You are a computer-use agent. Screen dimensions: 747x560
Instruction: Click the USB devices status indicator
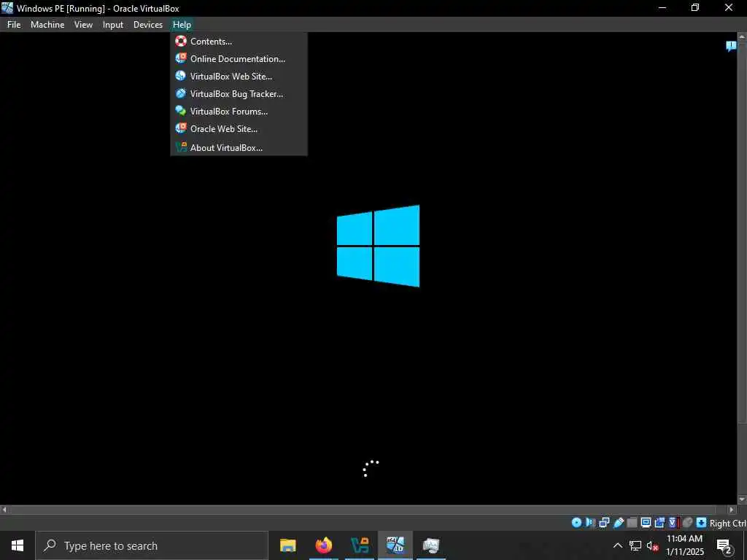(619, 523)
